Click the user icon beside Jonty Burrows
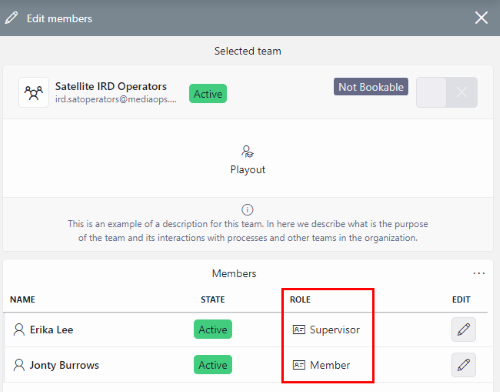 (19, 365)
